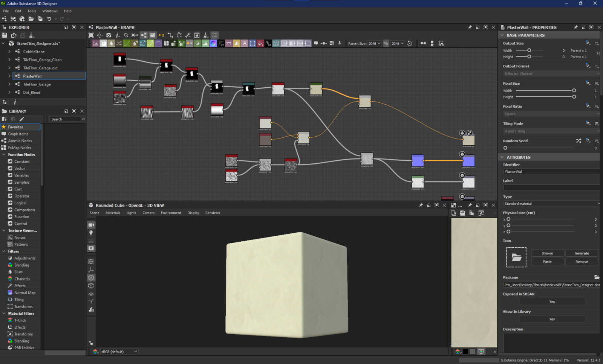This screenshot has height=364, width=603.
Task: Click the Library Search field
Action: pos(66,119)
